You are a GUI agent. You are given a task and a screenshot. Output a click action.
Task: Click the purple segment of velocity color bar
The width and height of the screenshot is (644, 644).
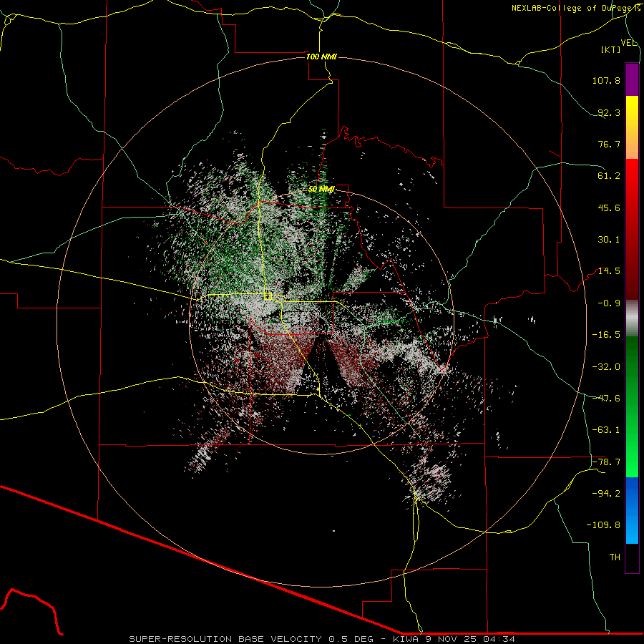tap(632, 79)
